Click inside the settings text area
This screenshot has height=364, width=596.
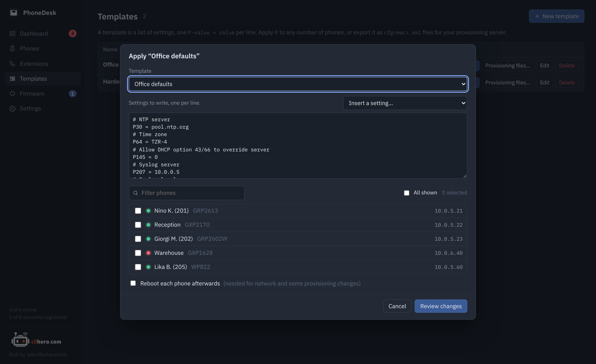coord(298,146)
